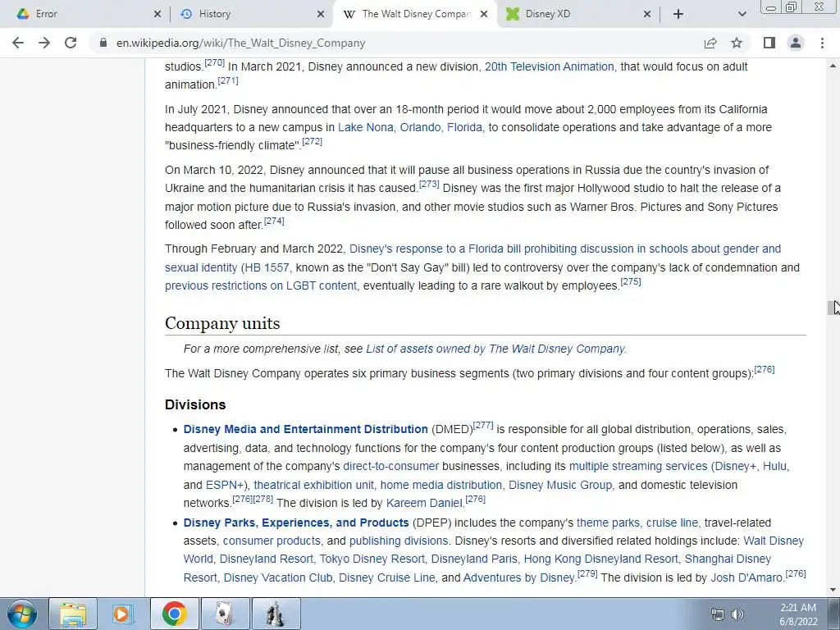Open the home media distribution link

tap(441, 486)
